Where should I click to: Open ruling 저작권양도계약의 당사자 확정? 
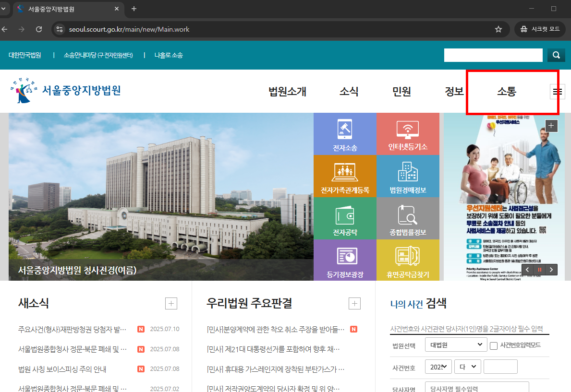[x=273, y=388]
